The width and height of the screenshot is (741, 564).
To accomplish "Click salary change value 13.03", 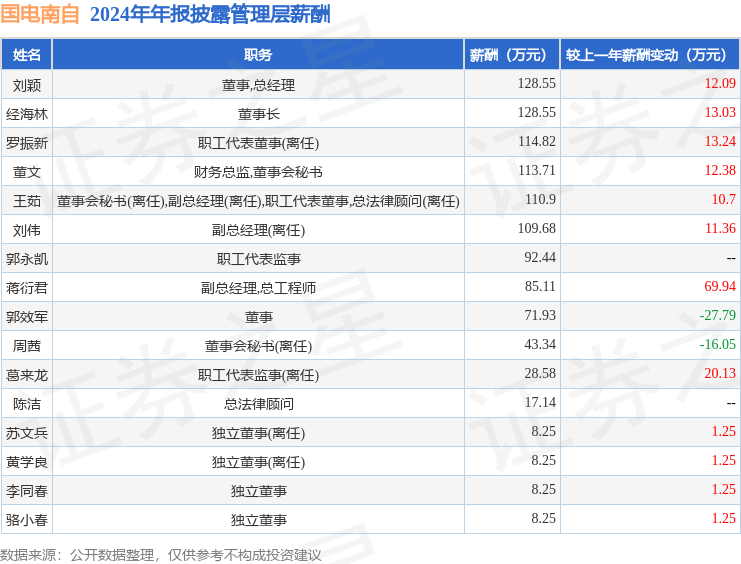I will 720,113.
